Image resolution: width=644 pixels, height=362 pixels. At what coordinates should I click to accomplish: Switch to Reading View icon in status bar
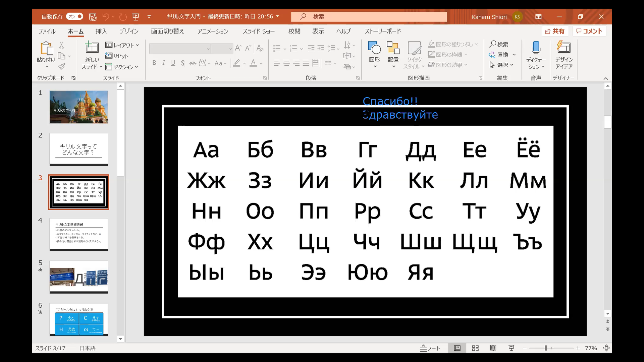pyautogui.click(x=493, y=348)
